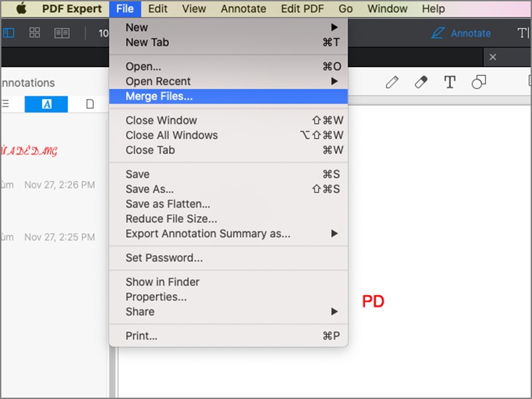Choose Save in File menu
Image resolution: width=532 pixels, height=399 pixels.
[x=228, y=174]
